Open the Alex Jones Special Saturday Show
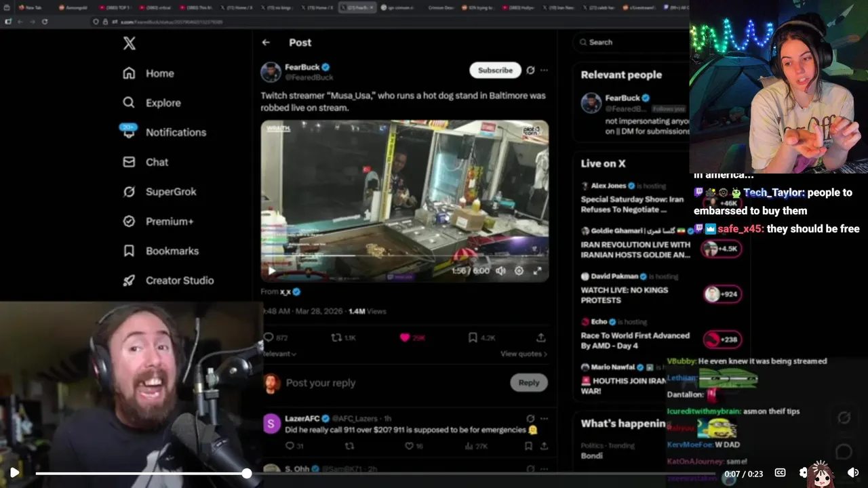The width and height of the screenshot is (868, 488). coord(632,205)
